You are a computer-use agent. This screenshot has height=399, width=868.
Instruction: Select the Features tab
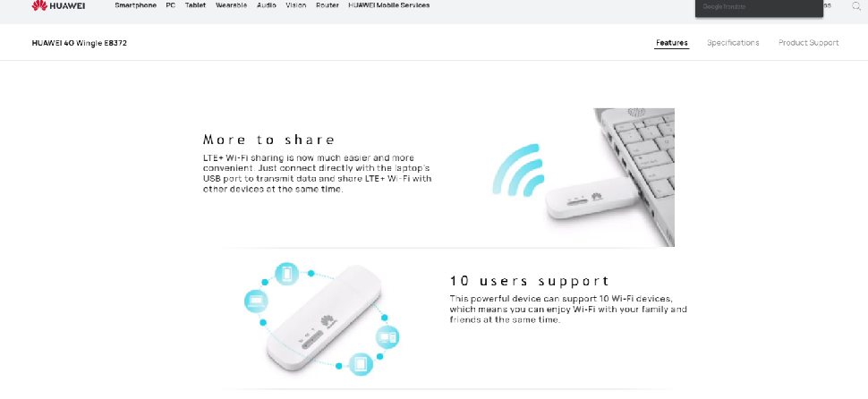click(672, 43)
